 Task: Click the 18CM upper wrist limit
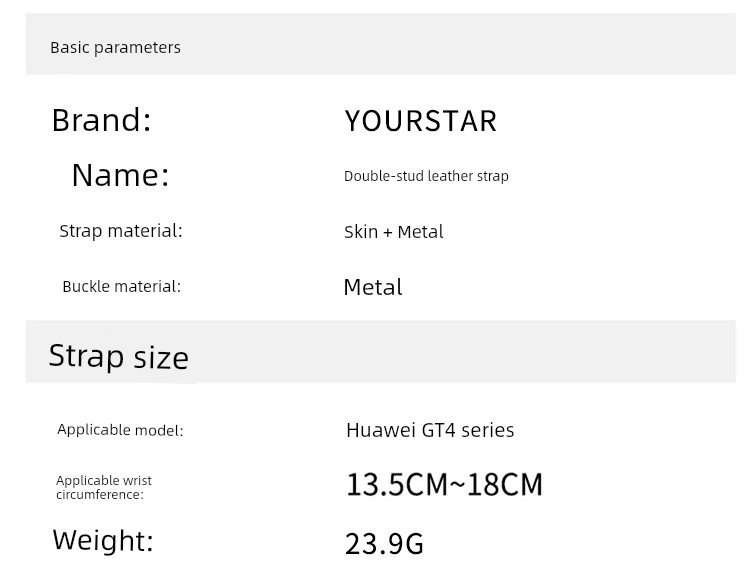505,484
